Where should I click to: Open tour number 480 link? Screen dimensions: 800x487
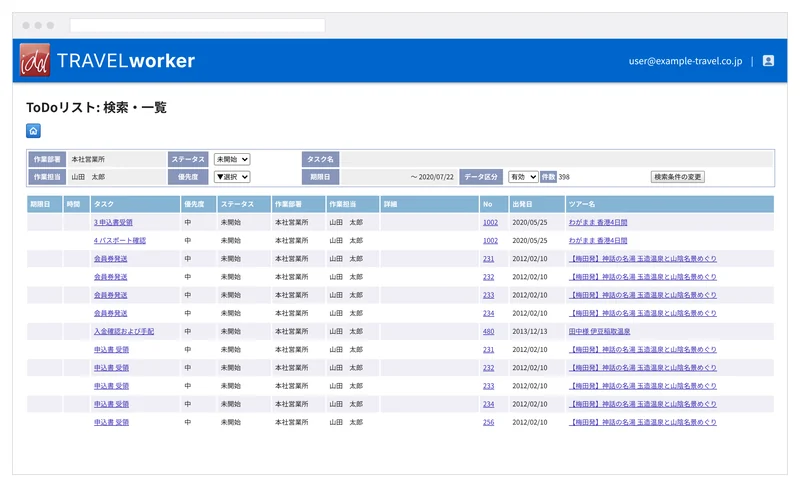pos(488,331)
